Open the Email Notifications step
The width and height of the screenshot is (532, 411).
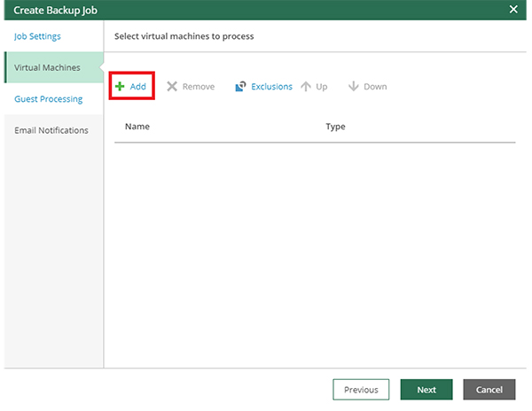tap(51, 130)
